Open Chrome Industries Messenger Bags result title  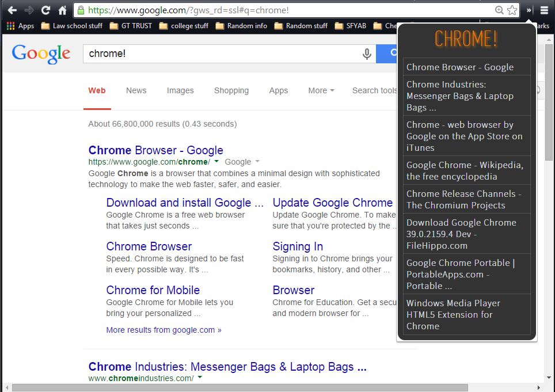pyautogui.click(x=227, y=367)
